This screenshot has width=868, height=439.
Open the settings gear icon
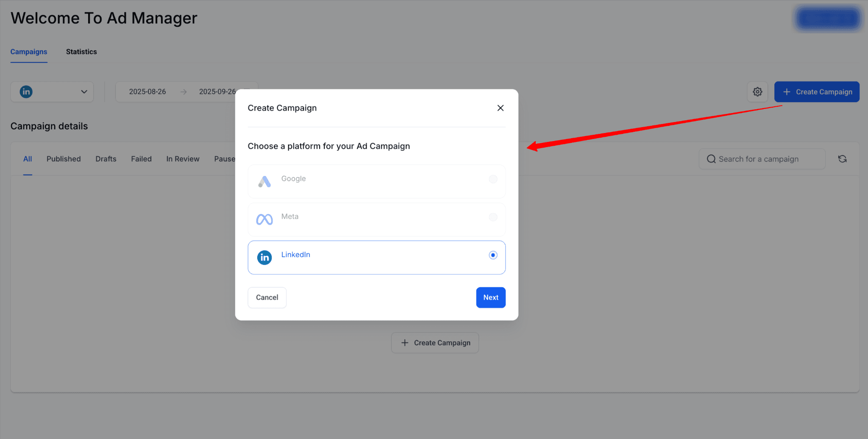click(757, 92)
